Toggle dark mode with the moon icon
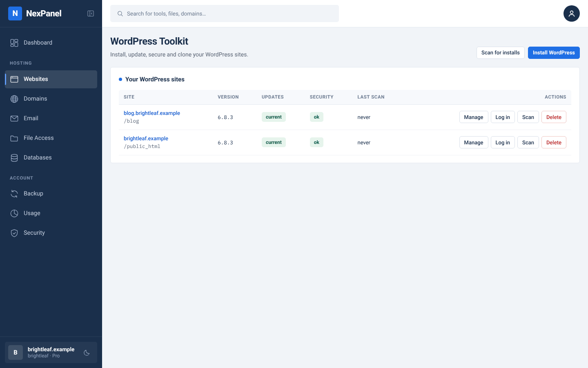This screenshot has width=588, height=368. (x=87, y=352)
